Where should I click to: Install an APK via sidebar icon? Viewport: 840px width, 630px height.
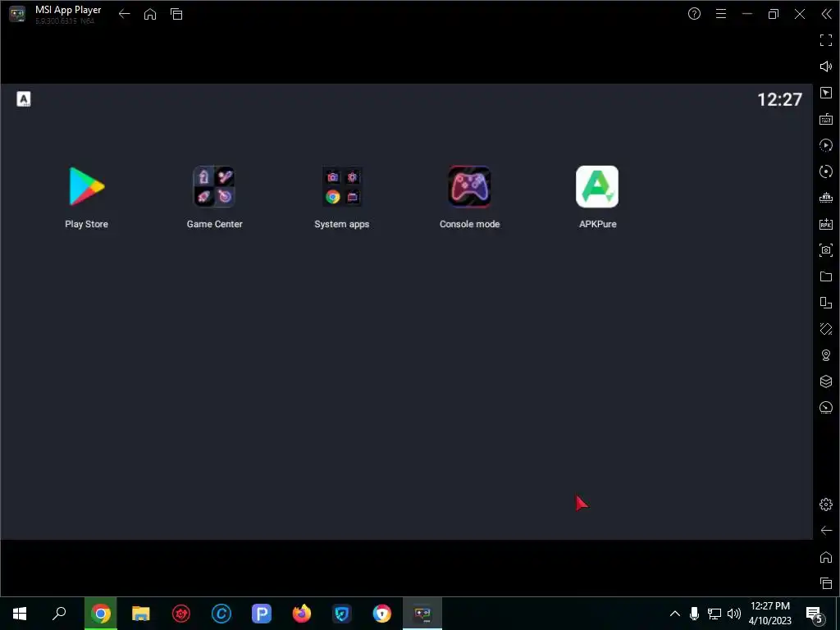click(826, 224)
